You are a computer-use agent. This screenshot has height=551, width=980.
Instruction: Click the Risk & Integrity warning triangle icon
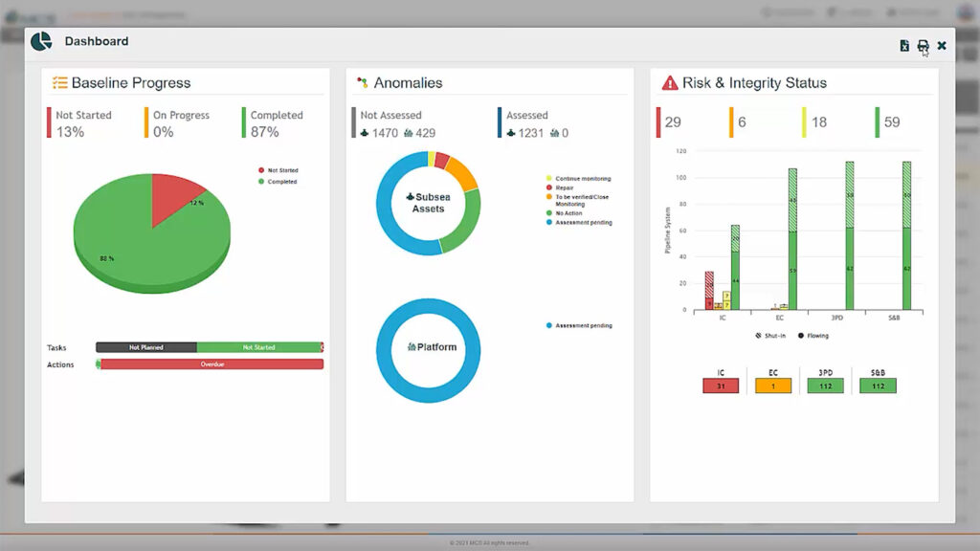click(670, 83)
